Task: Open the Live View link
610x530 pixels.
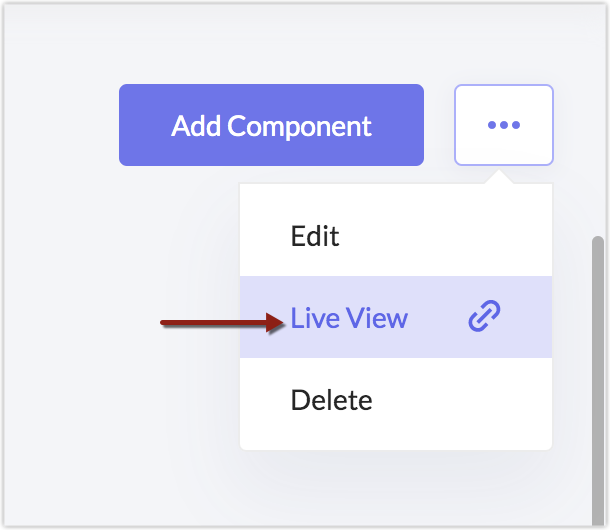Action: [349, 318]
